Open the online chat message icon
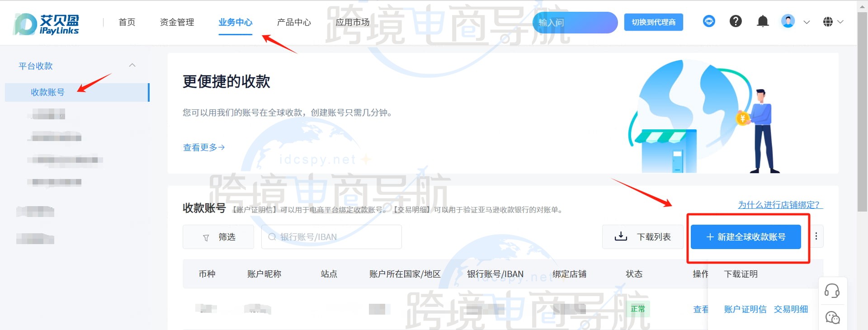This screenshot has width=868, height=330. [x=709, y=21]
